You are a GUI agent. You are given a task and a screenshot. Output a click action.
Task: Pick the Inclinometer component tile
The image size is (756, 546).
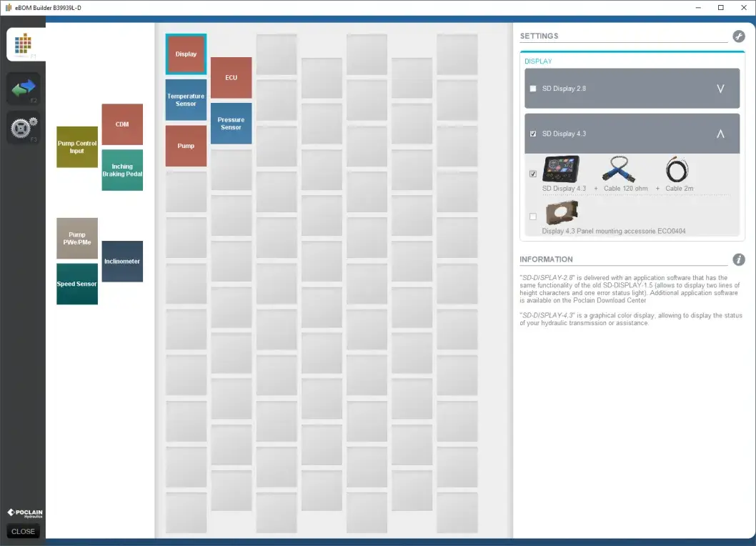click(122, 262)
